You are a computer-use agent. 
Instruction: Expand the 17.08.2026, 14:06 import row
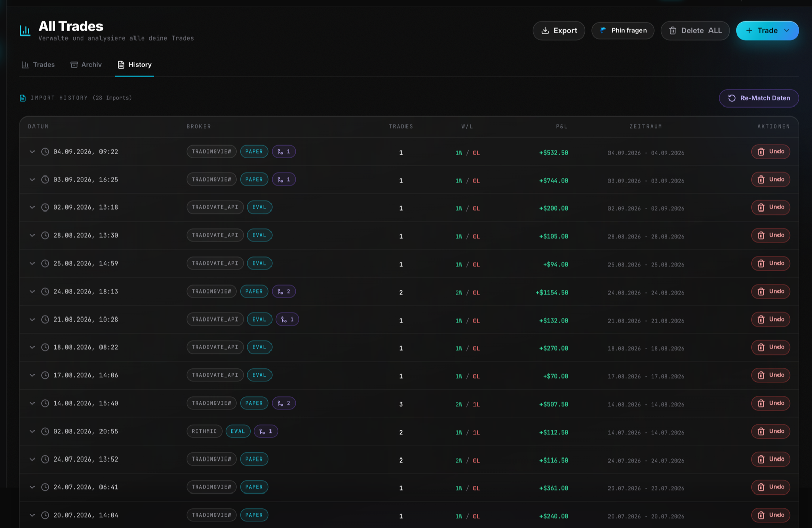pyautogui.click(x=32, y=375)
